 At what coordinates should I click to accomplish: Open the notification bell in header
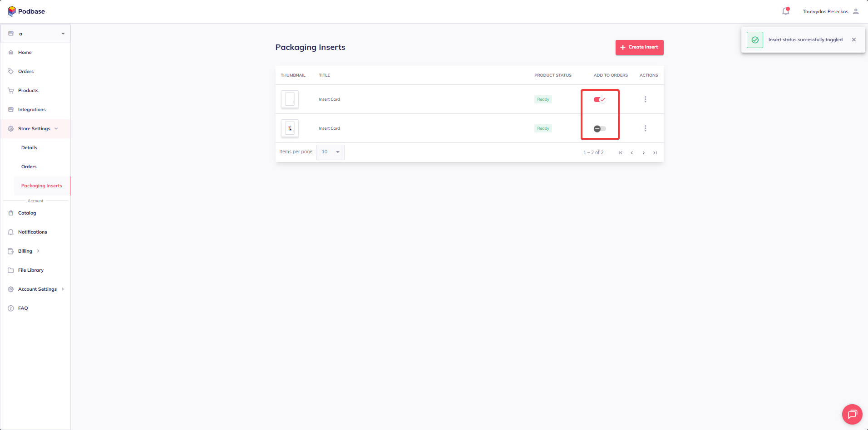point(785,11)
